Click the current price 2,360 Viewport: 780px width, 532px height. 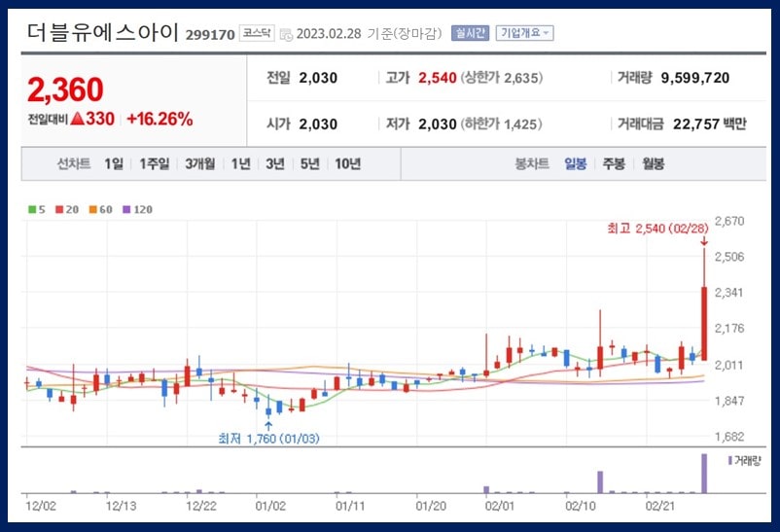click(x=65, y=90)
